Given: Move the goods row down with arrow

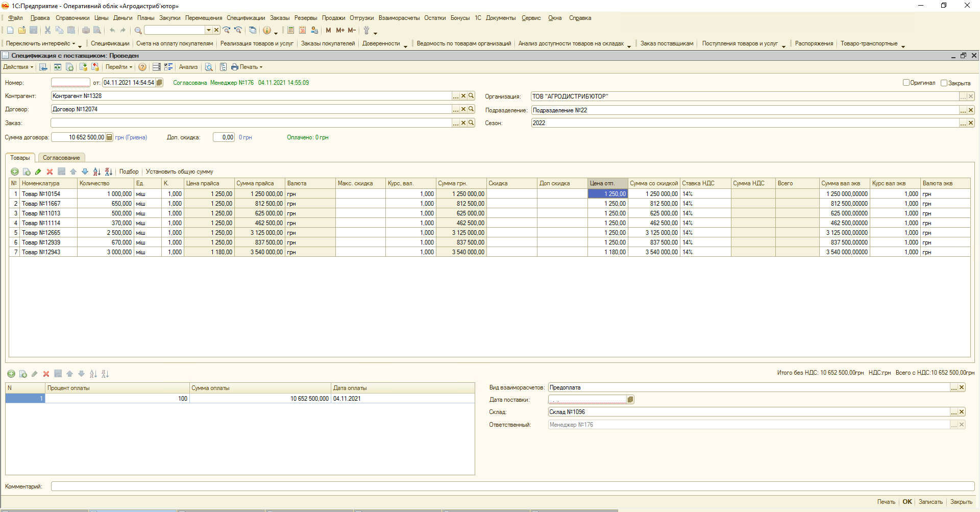Looking at the screenshot, I should point(85,172).
